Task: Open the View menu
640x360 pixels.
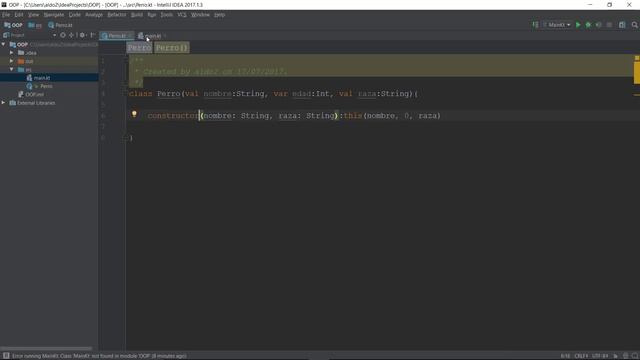Action: tap(33, 15)
